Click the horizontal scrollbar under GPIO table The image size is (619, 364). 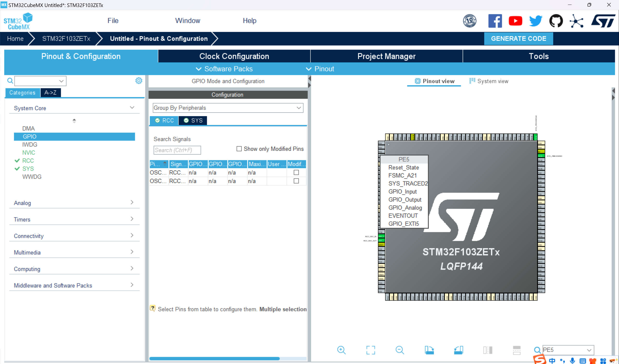click(x=214, y=359)
